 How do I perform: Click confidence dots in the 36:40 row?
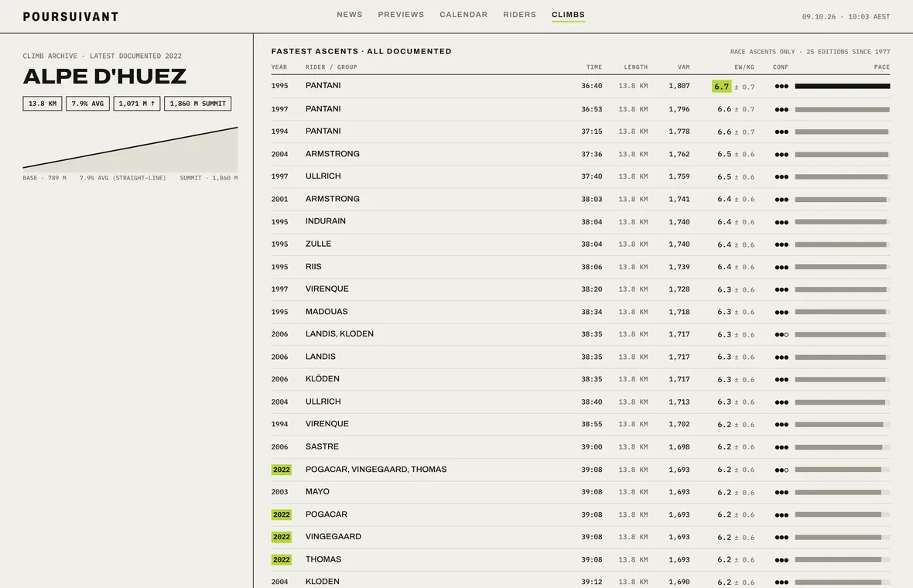click(x=781, y=86)
